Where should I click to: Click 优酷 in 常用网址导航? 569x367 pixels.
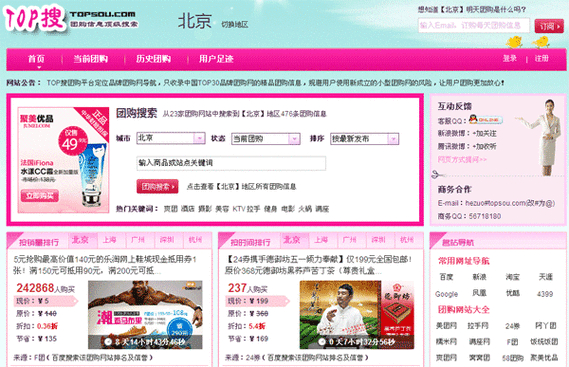coord(513,293)
